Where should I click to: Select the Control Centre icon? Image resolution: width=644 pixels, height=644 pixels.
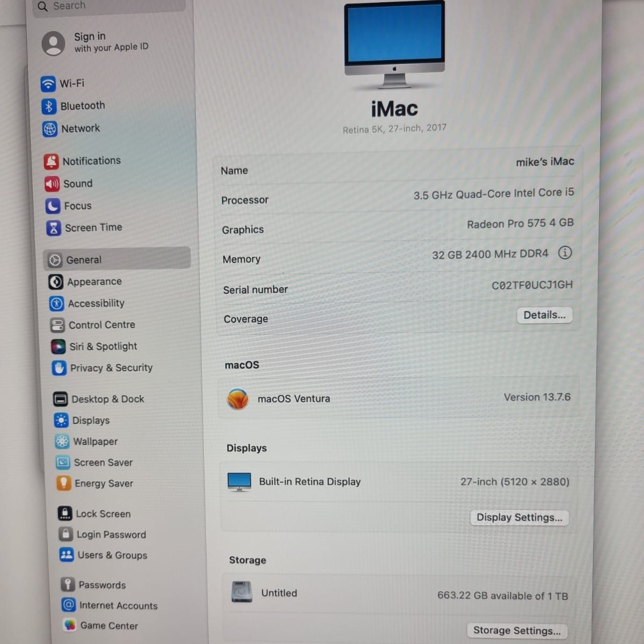(57, 325)
